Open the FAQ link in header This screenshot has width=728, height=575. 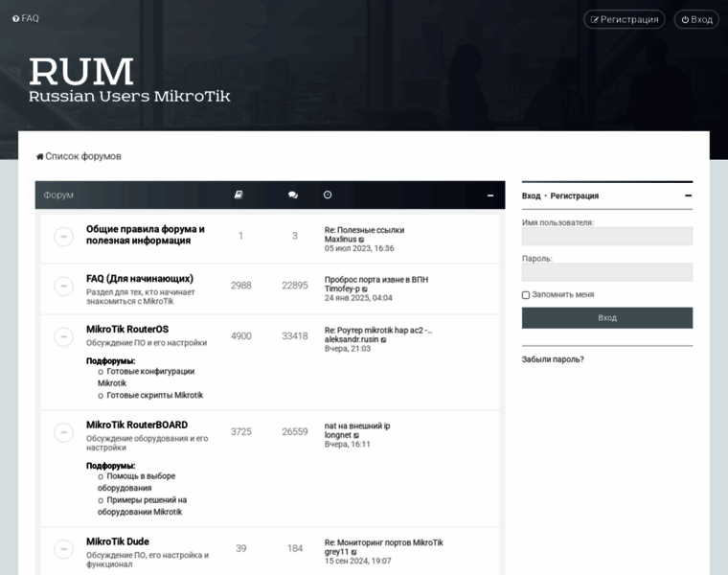(26, 18)
